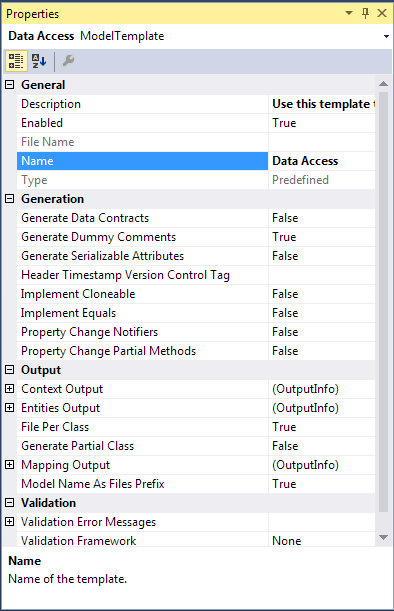Image resolution: width=394 pixels, height=611 pixels.
Task: Expand Validation Error Messages property
Action: (10, 522)
